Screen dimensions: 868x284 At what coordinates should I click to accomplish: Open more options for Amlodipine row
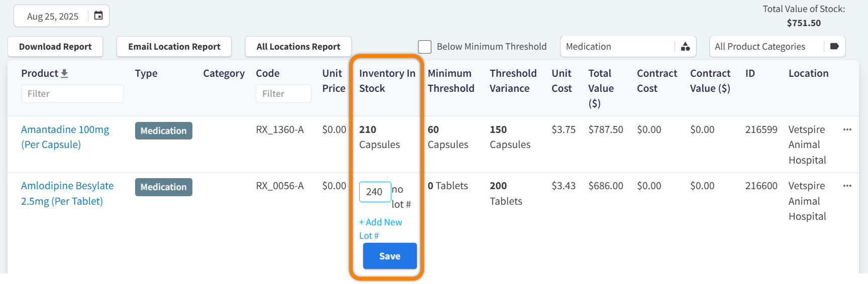[x=847, y=186]
